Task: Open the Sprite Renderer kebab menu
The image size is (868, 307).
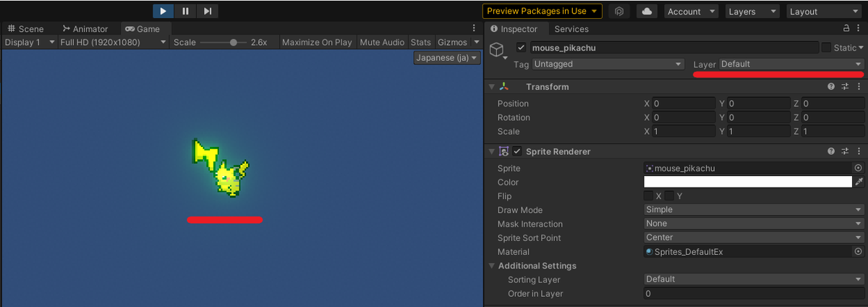Action: [x=859, y=152]
